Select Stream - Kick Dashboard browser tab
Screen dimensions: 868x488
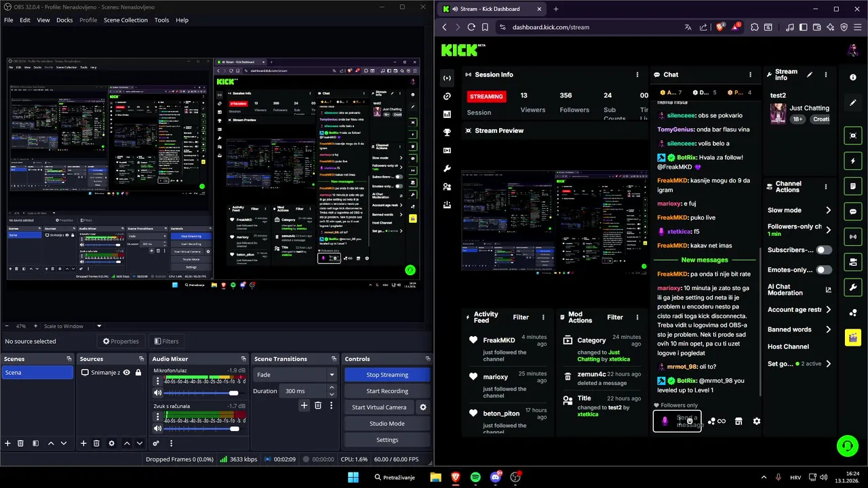[492, 9]
